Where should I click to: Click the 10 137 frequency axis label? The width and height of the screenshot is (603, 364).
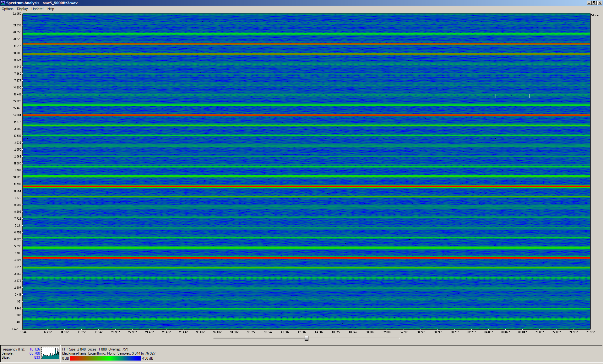point(17,184)
